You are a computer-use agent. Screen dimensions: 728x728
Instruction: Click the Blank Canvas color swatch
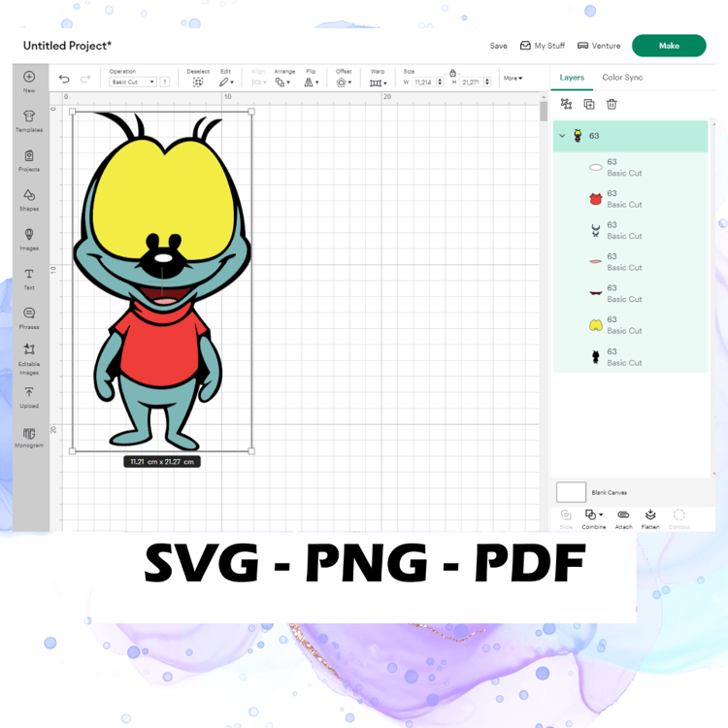(x=571, y=492)
